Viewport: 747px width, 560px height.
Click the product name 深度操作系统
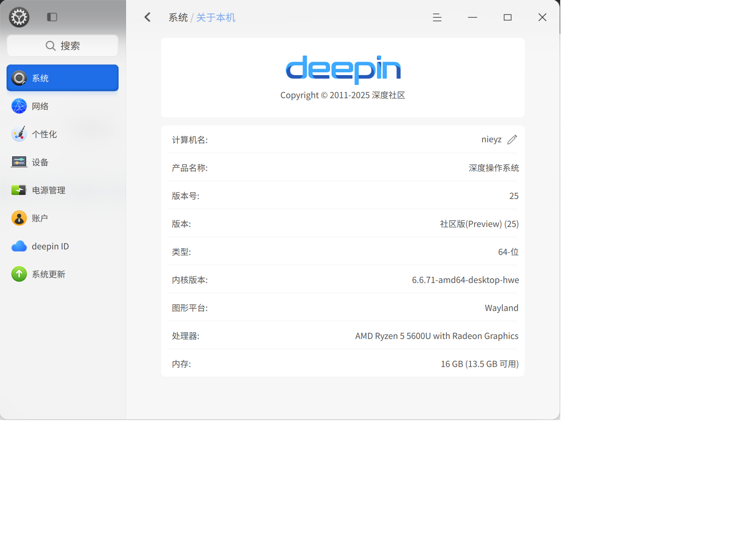coord(493,168)
